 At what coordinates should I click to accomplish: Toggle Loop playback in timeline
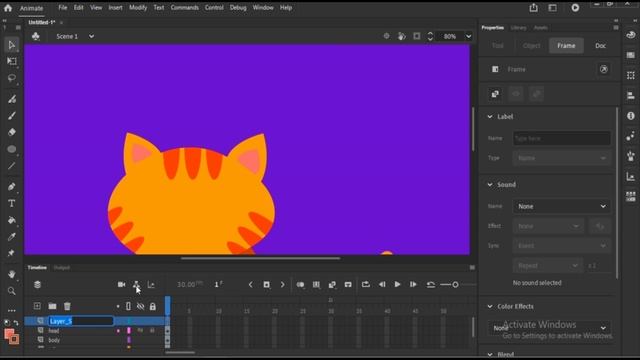[x=366, y=284]
